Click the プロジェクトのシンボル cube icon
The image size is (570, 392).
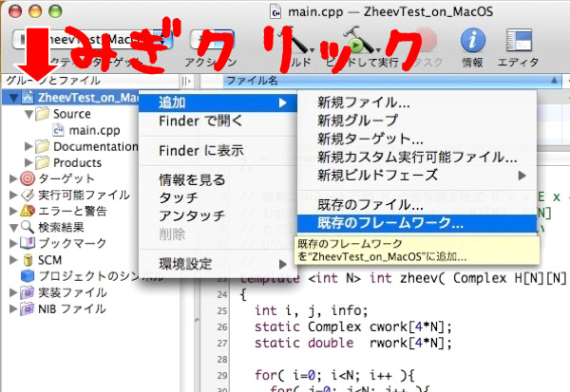coord(28,276)
